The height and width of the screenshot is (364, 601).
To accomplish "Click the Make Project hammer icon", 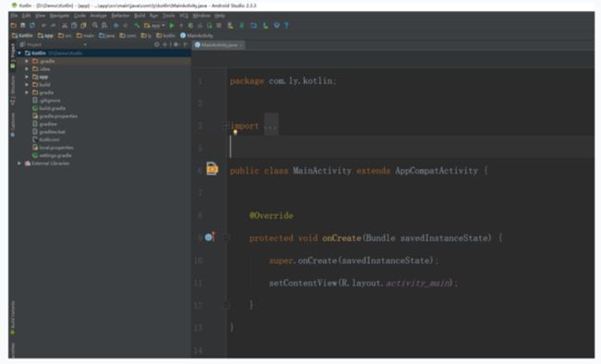I will pyautogui.click(x=137, y=26).
